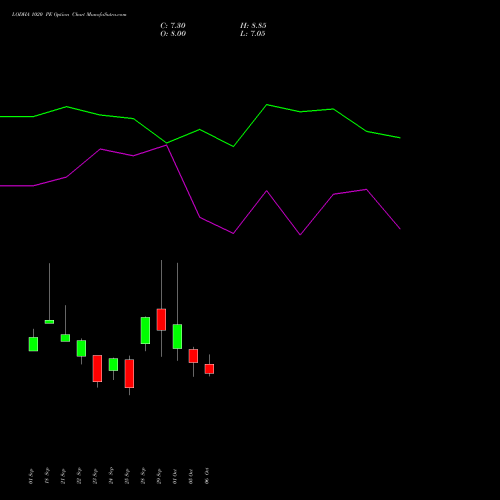The image size is (500, 500).
Task: Click the "05 Oct" date axis label
Action: point(191,476)
